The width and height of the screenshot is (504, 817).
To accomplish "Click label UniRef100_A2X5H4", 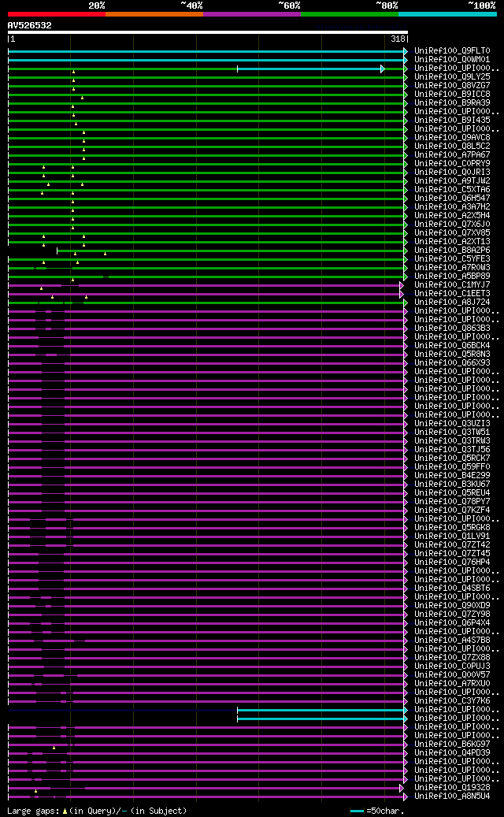I will click(452, 216).
